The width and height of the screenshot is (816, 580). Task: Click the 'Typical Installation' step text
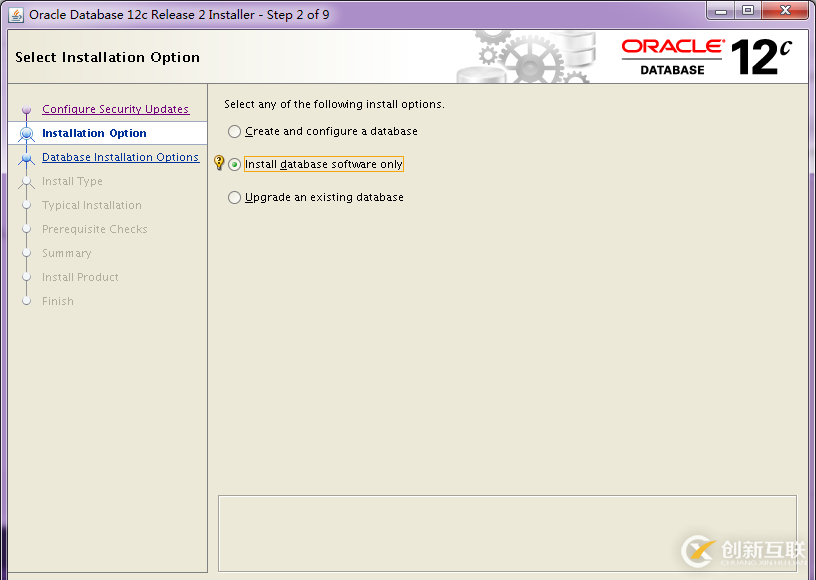point(92,205)
